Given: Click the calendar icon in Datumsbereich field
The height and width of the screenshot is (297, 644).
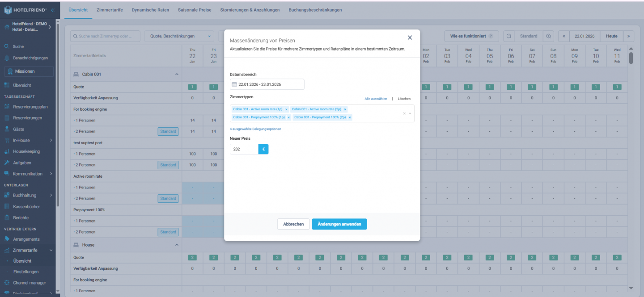Looking at the screenshot, I should (234, 84).
